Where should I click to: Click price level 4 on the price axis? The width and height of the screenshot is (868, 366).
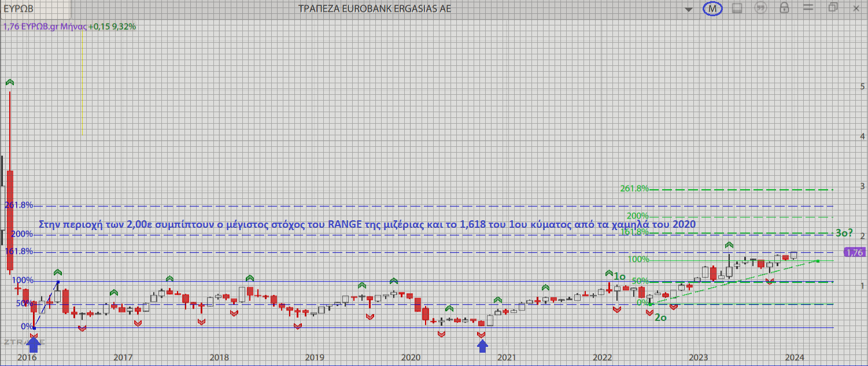[x=862, y=136]
